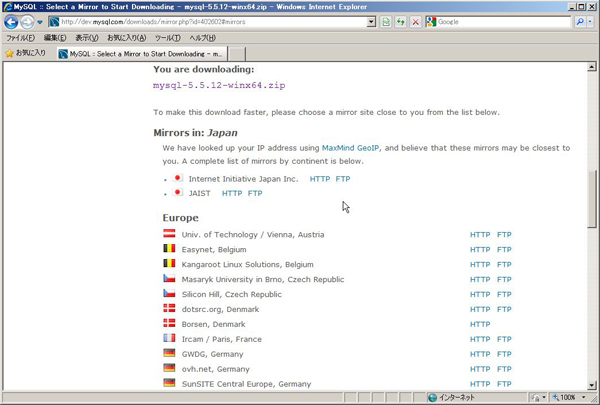
Task: Click FTP for ovh.net, Germany
Action: pyautogui.click(x=504, y=369)
